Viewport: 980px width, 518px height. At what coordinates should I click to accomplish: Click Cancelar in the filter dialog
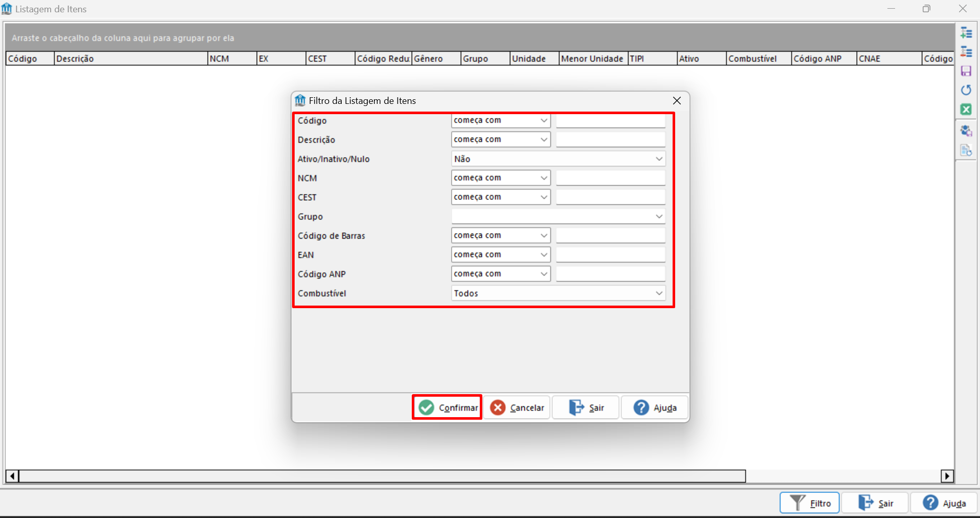coord(517,407)
